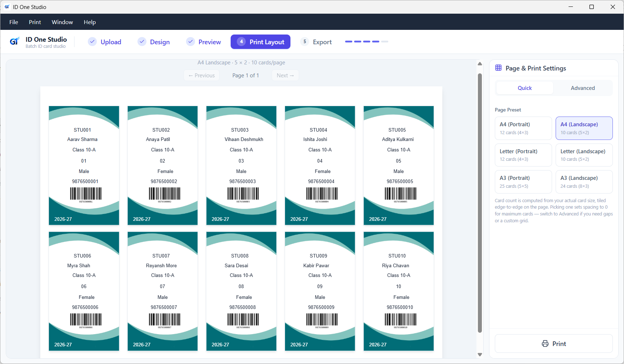The image size is (624, 364).
Task: Click the Design step checkmark icon
Action: (x=142, y=42)
